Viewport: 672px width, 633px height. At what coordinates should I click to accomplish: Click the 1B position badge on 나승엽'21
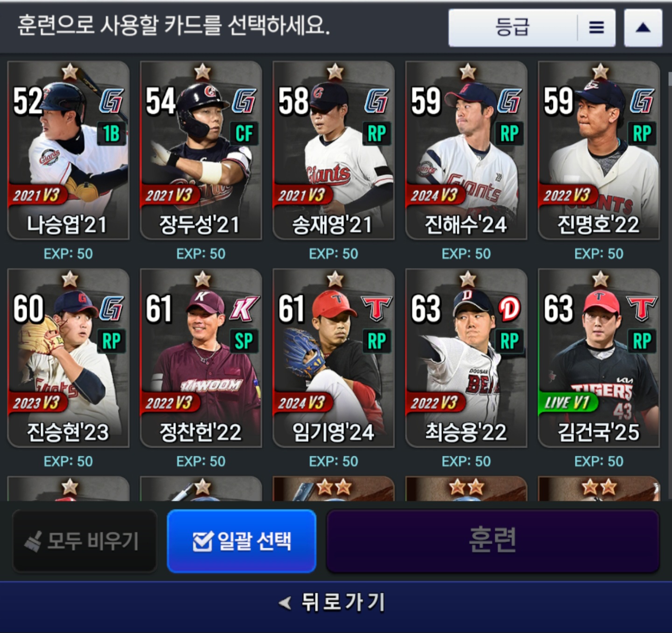point(111,134)
